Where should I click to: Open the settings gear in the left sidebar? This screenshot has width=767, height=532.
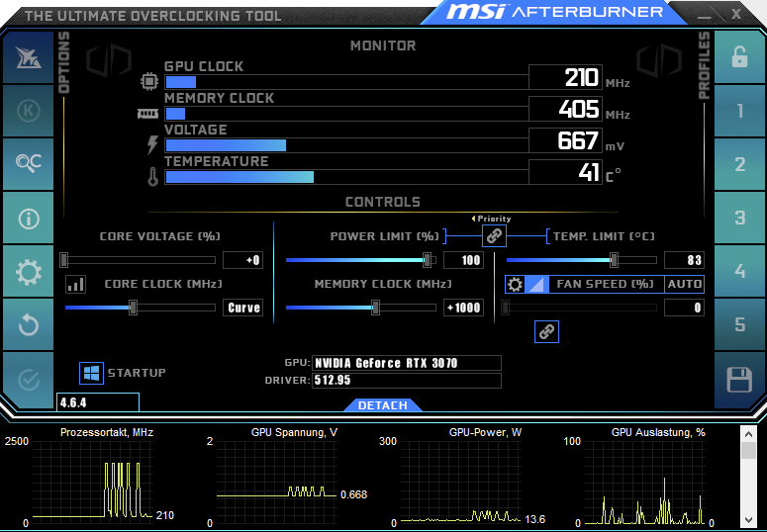29,271
